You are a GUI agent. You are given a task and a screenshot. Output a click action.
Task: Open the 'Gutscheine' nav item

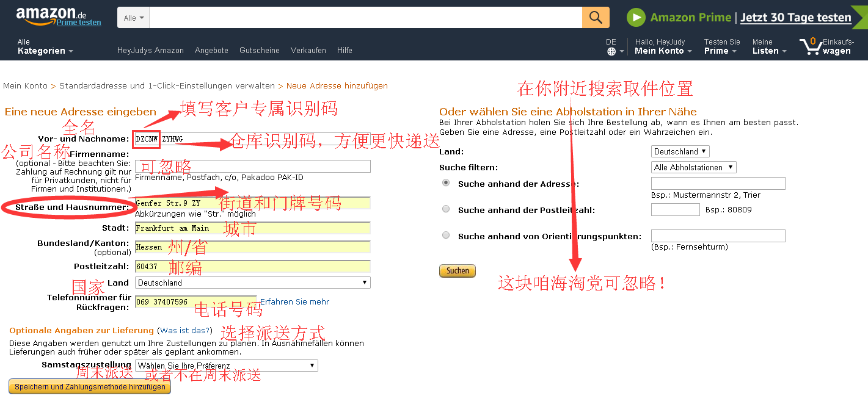(x=260, y=51)
